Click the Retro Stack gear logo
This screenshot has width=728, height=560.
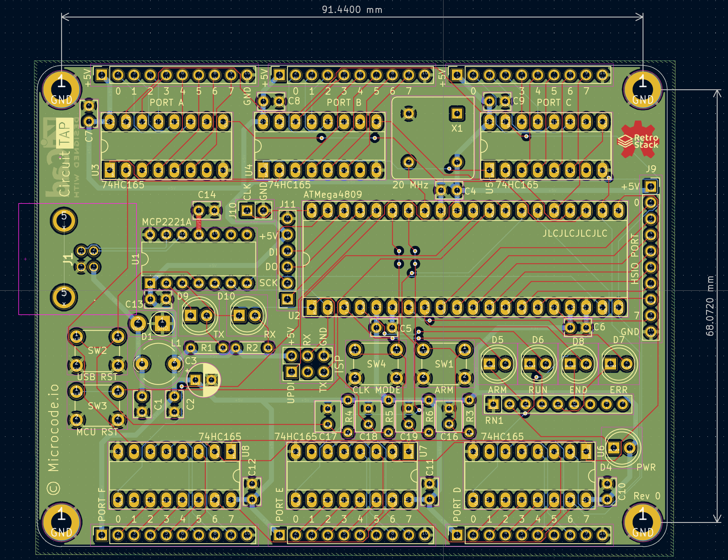638,139
